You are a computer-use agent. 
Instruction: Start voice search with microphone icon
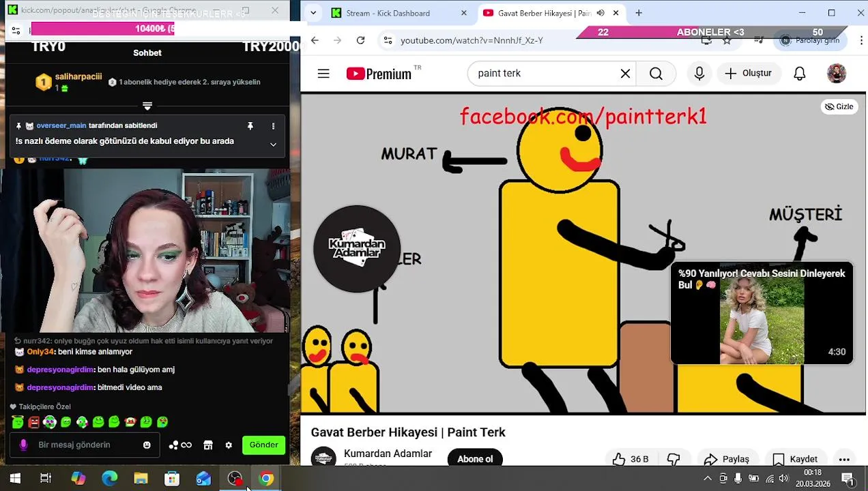pos(699,74)
